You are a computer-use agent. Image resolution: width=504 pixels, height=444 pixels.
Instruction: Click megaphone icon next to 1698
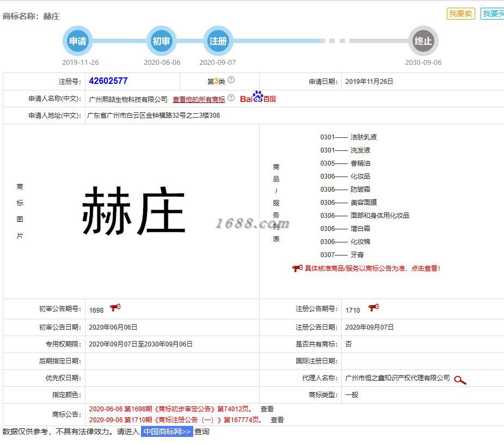[x=115, y=308]
